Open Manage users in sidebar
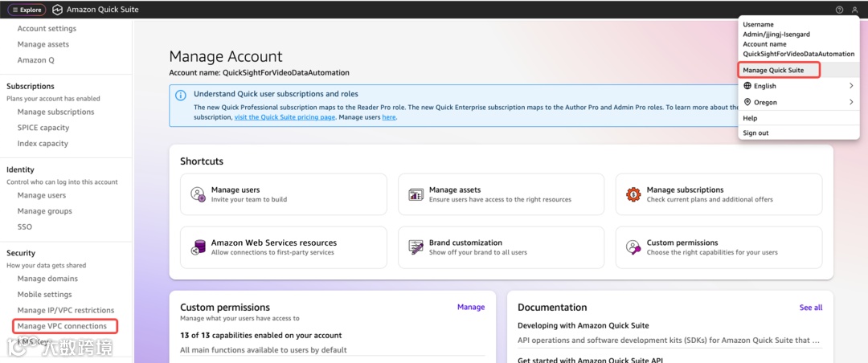868x363 pixels. [x=42, y=195]
